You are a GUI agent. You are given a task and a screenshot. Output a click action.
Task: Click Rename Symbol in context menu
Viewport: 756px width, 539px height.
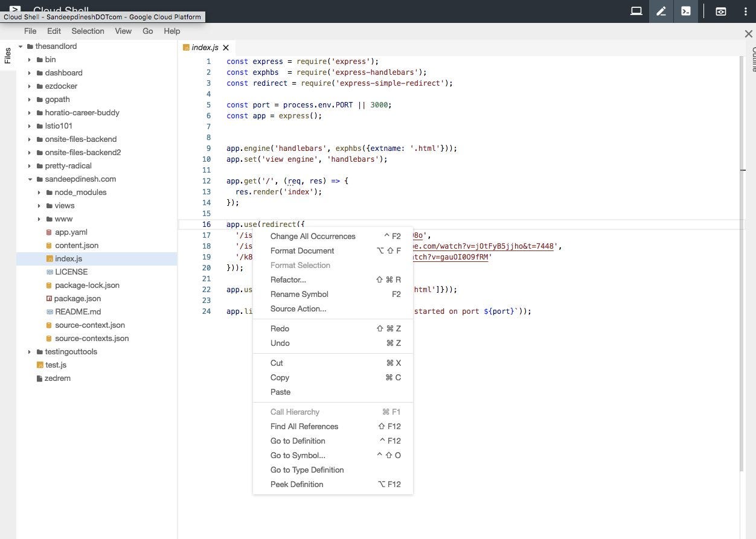[299, 294]
